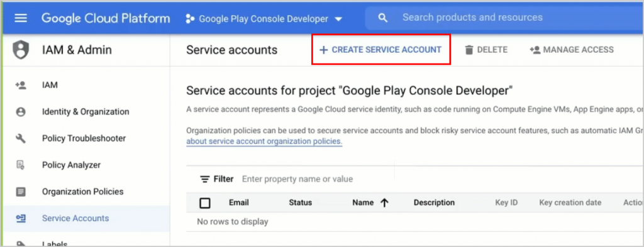Click Create Service Account button
This screenshot has width=644, height=247.
click(380, 50)
